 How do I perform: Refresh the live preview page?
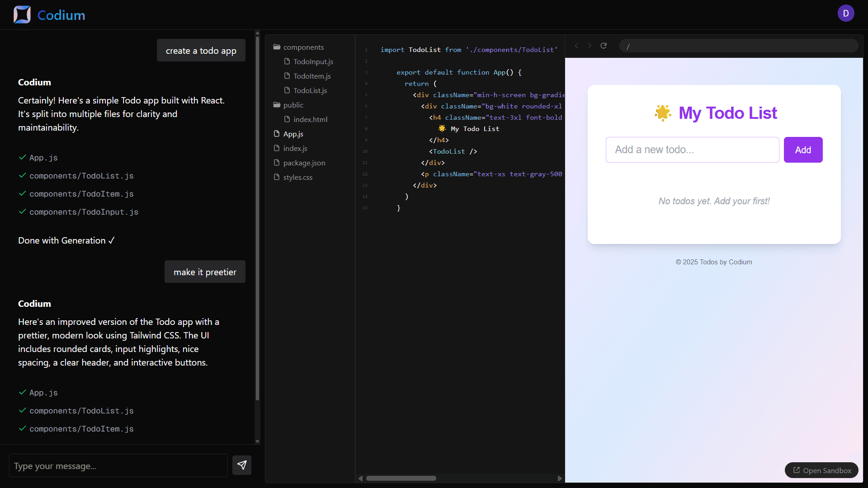(604, 46)
